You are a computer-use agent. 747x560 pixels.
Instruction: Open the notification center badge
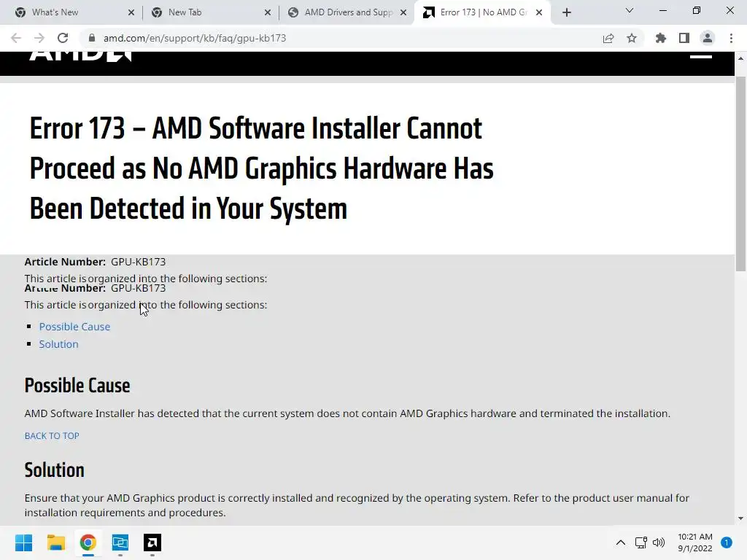coord(727,542)
